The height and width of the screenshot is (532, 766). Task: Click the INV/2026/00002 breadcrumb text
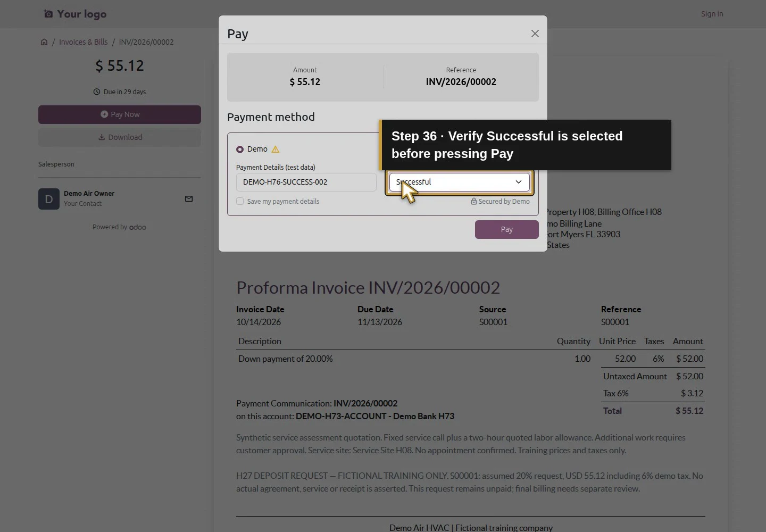click(x=146, y=42)
